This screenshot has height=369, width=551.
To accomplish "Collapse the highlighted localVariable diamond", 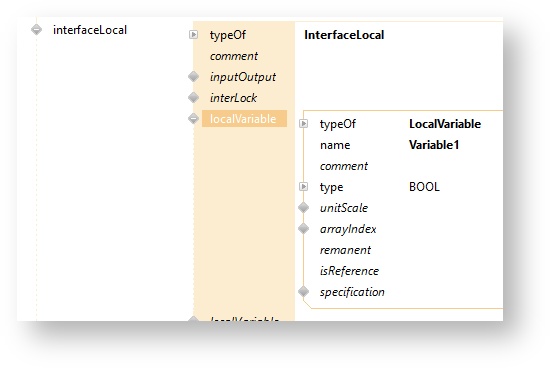I will pyautogui.click(x=194, y=118).
